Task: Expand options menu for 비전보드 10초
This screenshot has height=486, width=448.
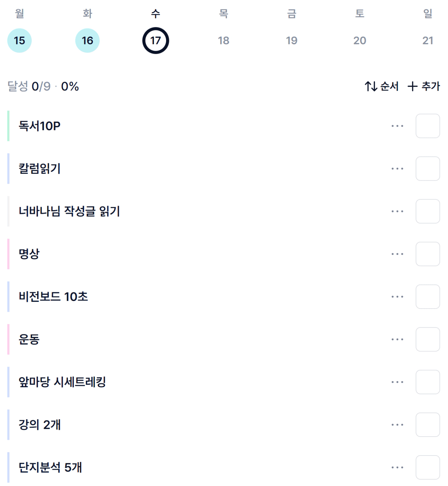Action: pyautogui.click(x=397, y=297)
